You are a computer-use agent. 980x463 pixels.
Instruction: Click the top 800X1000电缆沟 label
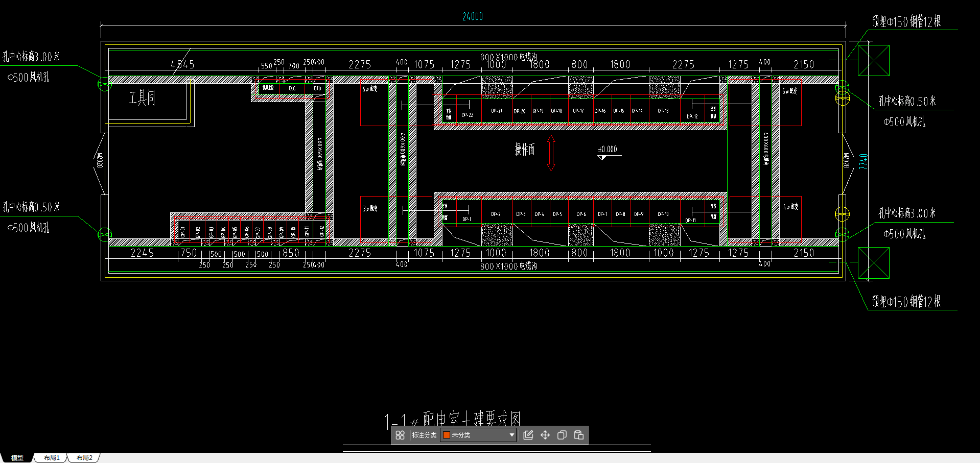[x=508, y=57]
